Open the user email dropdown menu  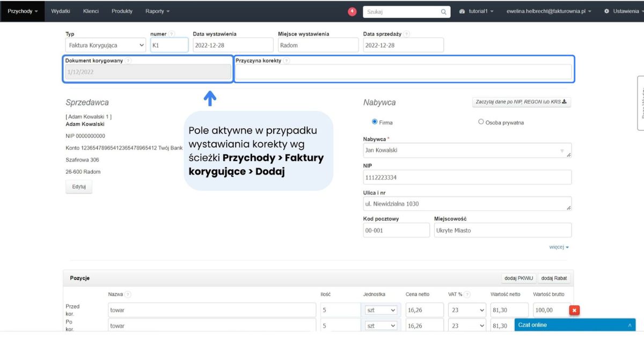549,11
